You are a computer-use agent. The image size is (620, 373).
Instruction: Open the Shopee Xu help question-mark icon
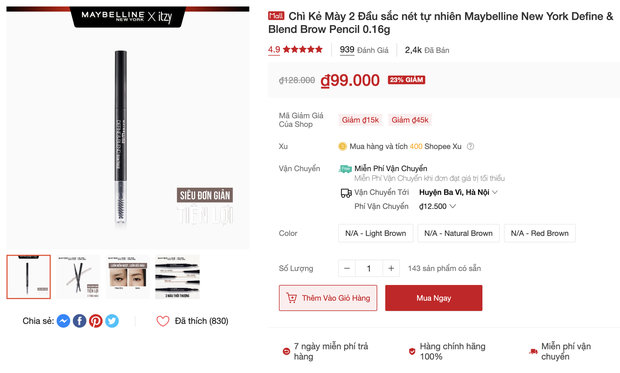click(x=470, y=146)
